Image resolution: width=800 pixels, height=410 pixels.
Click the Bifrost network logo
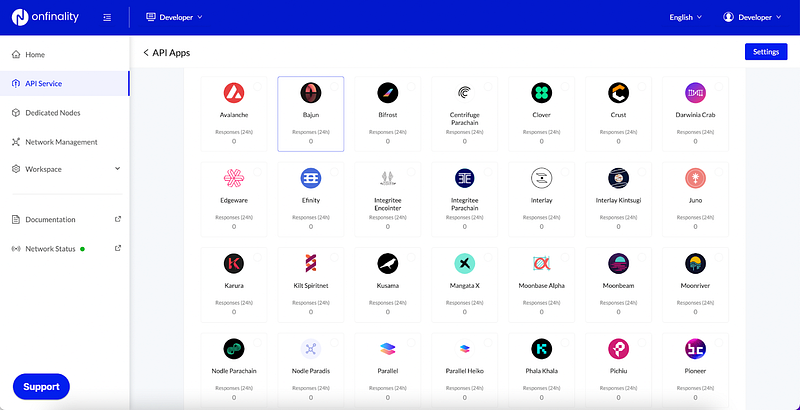388,93
